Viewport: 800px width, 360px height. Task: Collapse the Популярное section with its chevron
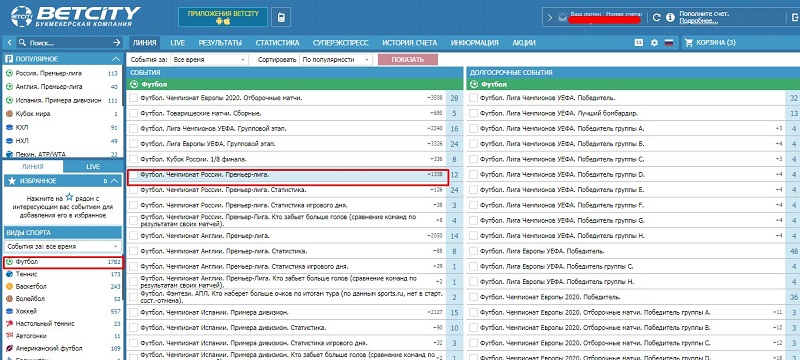(x=115, y=59)
